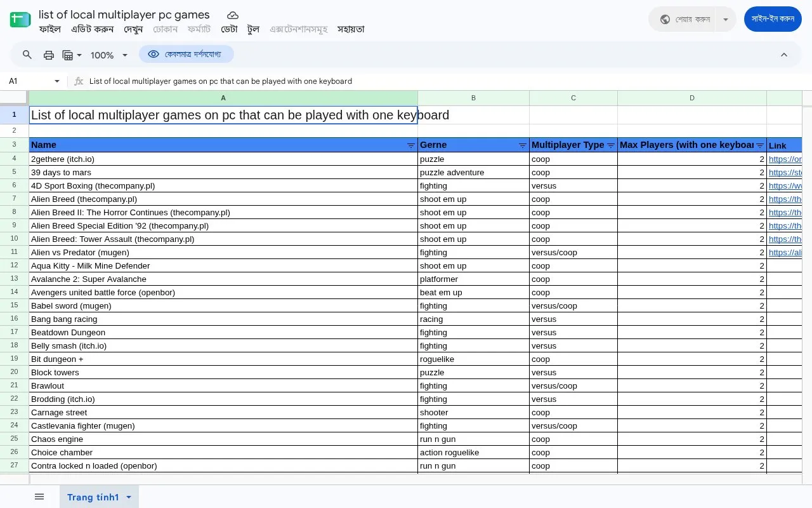Screen dimensions: 812x508
Task: Open the Google Sheets home icon
Action: tap(20, 20)
